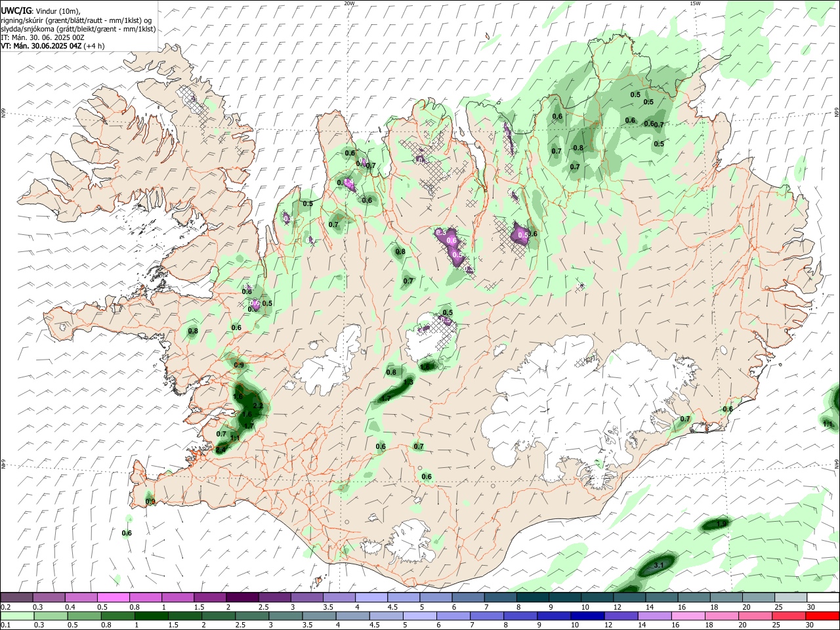This screenshot has width=840, height=630.
Task: Click the 'IT: Mán. 30. 06. 2025 00Z' line
Action: (43, 37)
